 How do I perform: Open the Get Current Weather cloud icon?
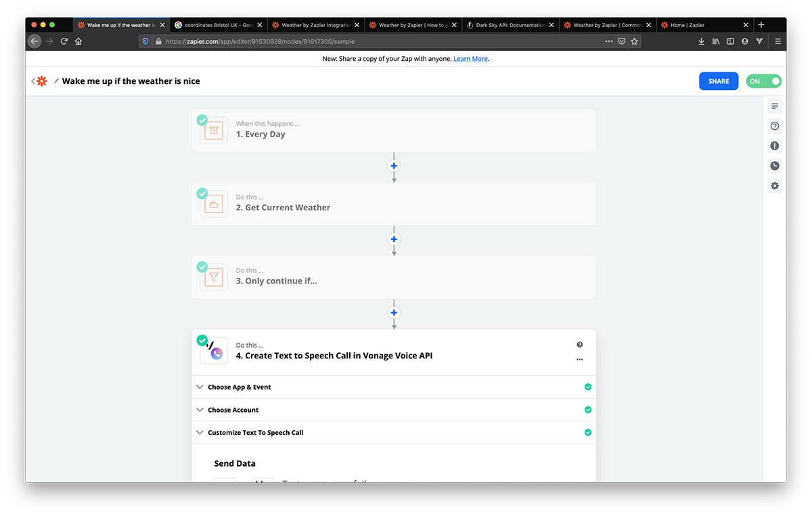(x=214, y=204)
